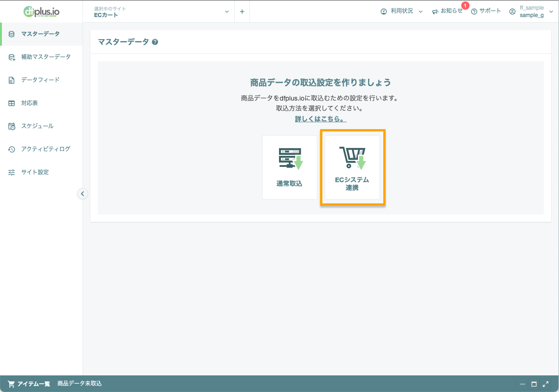Click the 対応表 table icon
This screenshot has height=392, width=559.
tap(12, 103)
